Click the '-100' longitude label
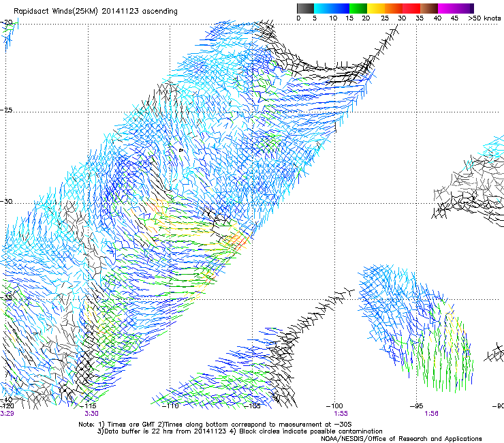Viewport: 504px width, 443px height. point(334,406)
